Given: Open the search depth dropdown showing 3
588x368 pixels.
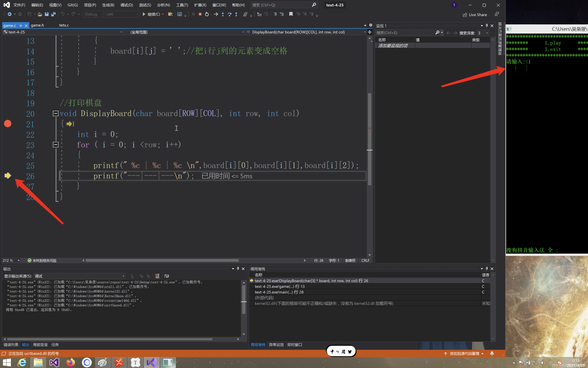Looking at the screenshot, I should point(483,33).
